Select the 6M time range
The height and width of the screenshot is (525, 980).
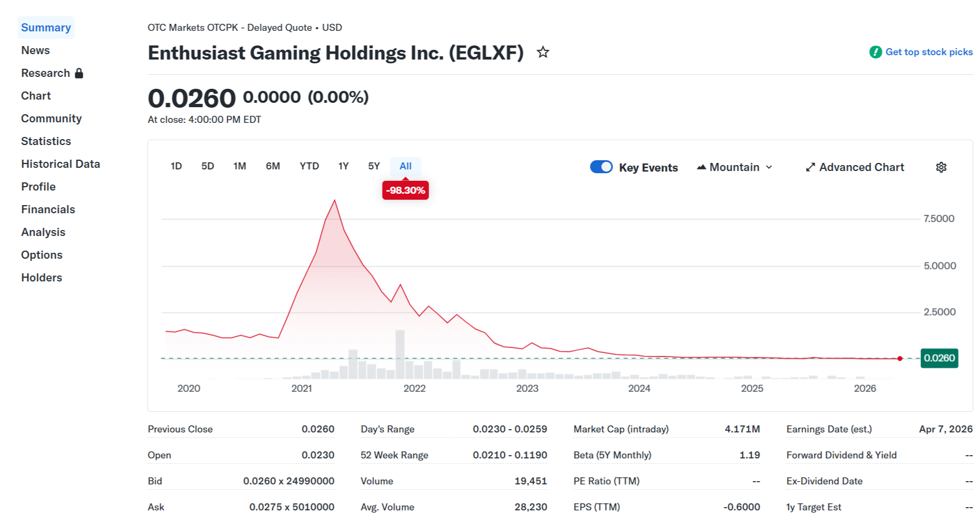pyautogui.click(x=273, y=166)
